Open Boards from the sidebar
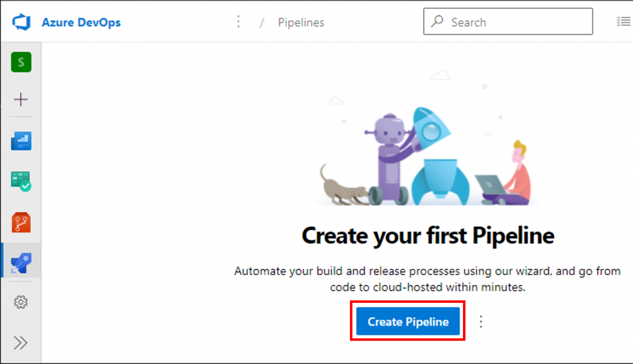633x364 pixels. pos(21,181)
